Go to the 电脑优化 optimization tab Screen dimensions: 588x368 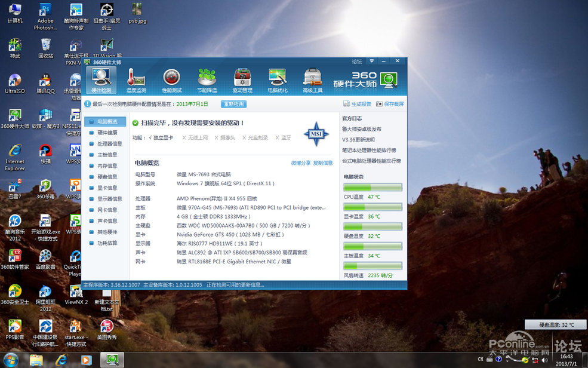click(278, 80)
